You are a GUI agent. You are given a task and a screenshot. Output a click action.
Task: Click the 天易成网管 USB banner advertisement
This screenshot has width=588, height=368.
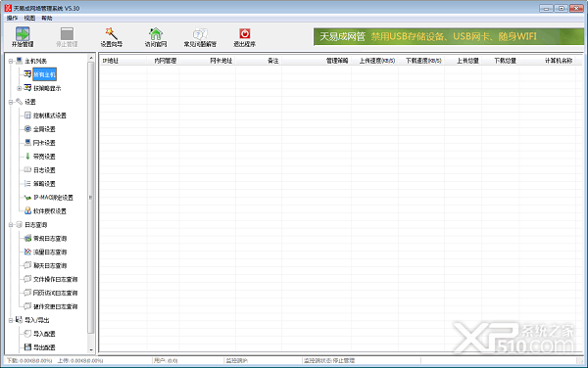tap(449, 36)
